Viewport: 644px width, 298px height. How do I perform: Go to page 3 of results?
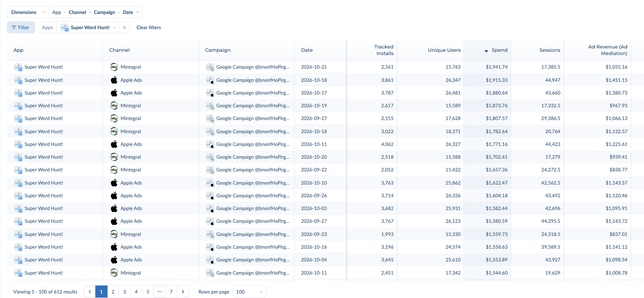pos(124,292)
